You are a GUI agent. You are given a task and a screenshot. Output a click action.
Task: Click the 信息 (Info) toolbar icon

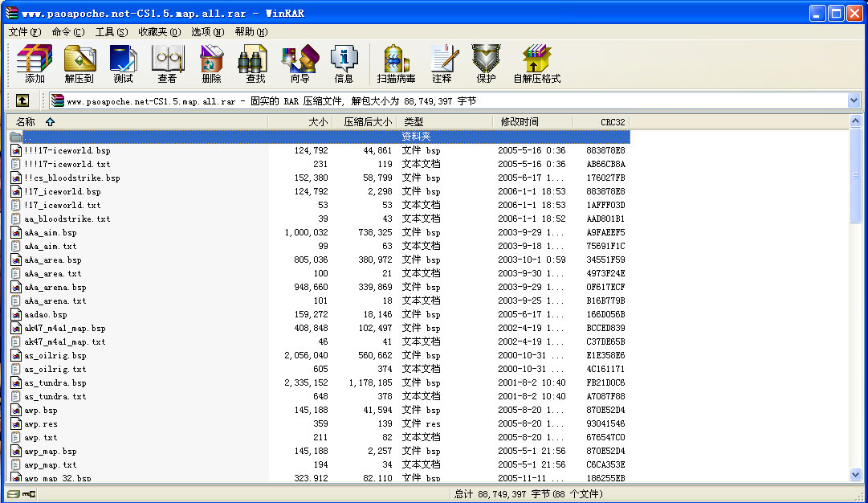coord(344,63)
